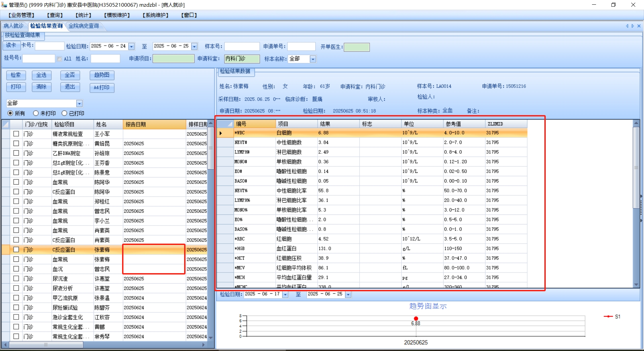Click the tab scroll right arrow
Image resolution: width=644 pixels, height=351 pixels.
pyautogui.click(x=633, y=26)
